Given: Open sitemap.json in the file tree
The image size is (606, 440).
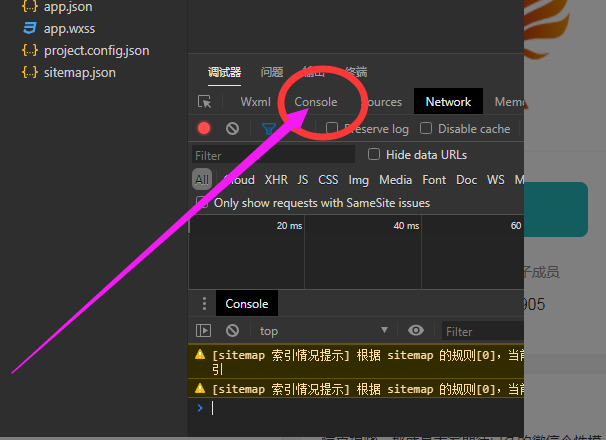Looking at the screenshot, I should [x=80, y=72].
